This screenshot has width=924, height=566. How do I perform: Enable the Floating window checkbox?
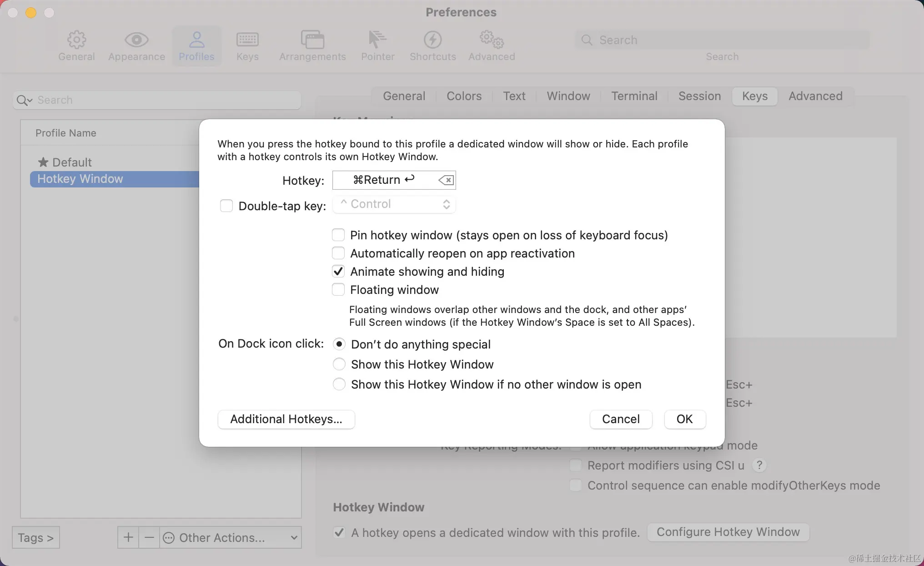coord(338,290)
